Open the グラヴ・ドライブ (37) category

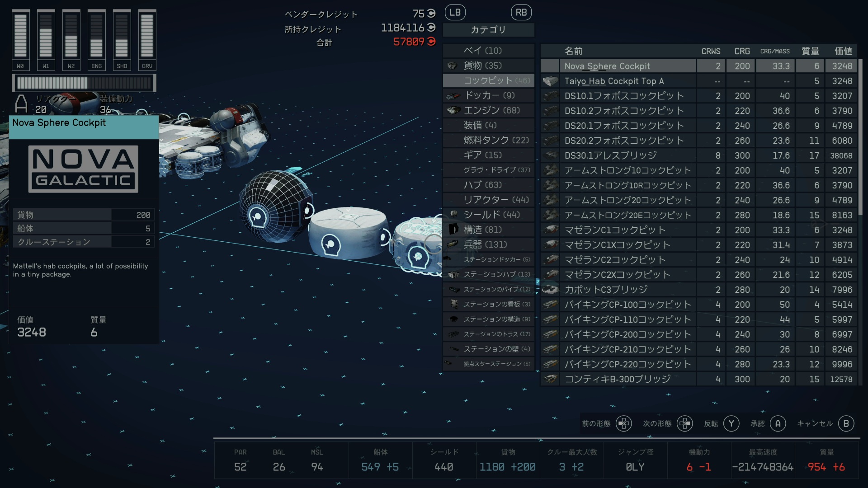point(489,170)
